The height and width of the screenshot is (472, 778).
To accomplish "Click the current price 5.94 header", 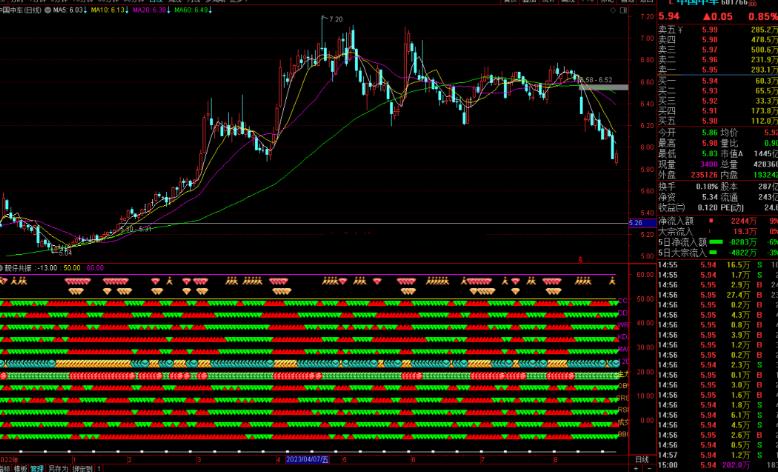I will pyautogui.click(x=669, y=16).
